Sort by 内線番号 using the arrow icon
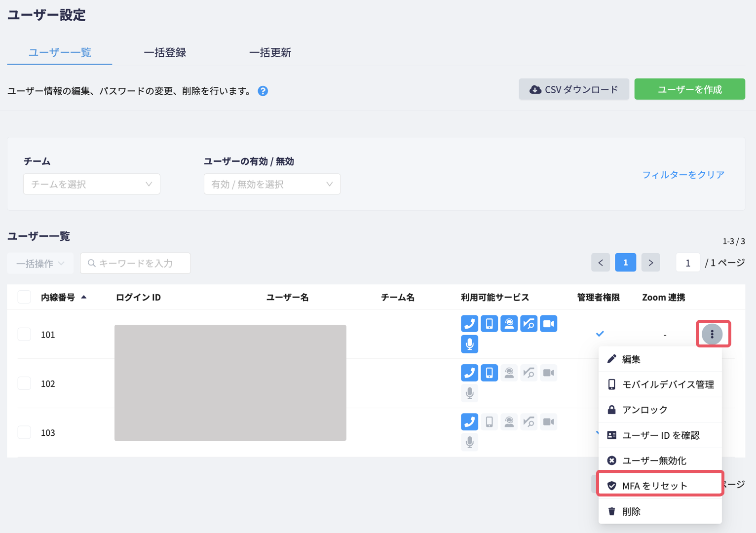756x533 pixels. coord(84,297)
